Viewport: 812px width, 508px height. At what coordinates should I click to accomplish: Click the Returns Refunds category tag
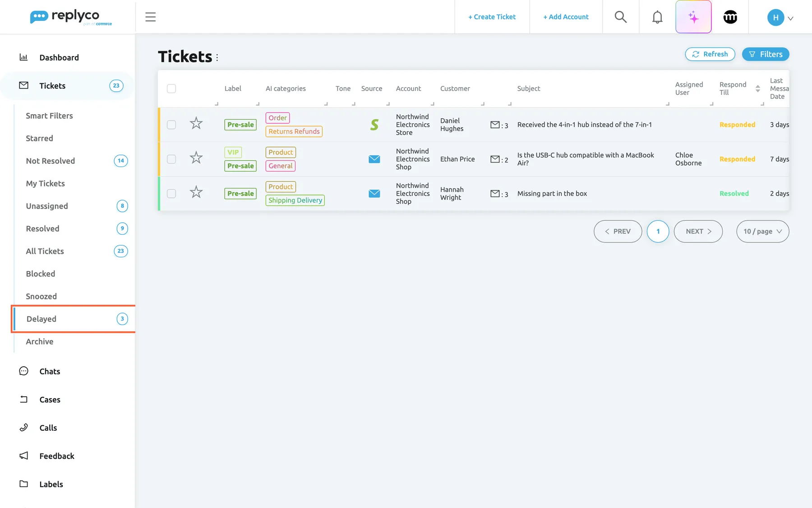(x=294, y=131)
